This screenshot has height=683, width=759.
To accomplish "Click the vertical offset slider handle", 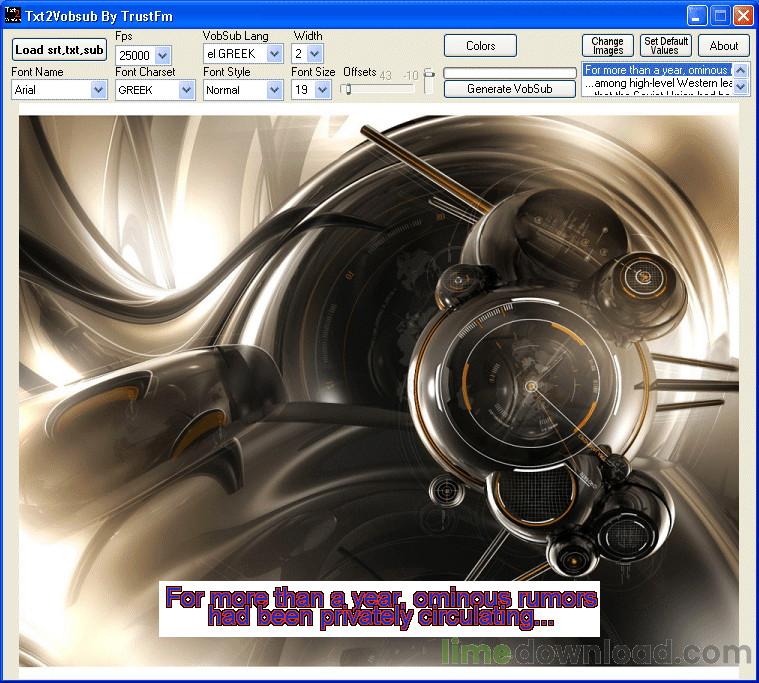I will click(429, 74).
